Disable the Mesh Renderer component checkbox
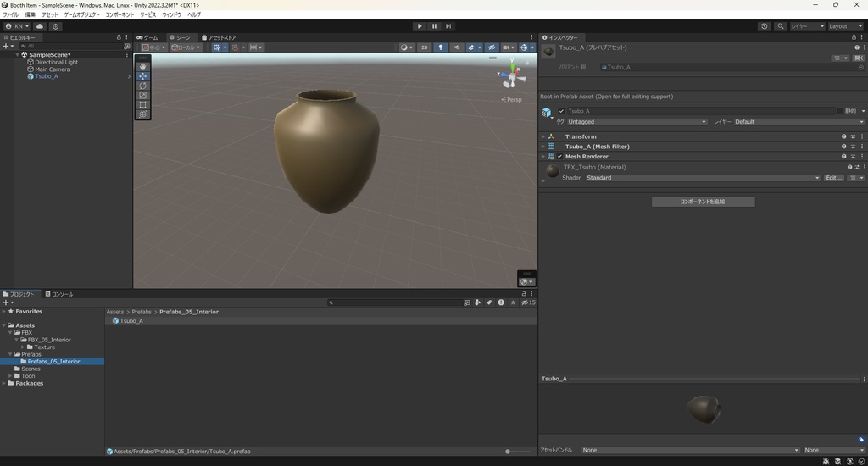This screenshot has height=466, width=868. (559, 157)
